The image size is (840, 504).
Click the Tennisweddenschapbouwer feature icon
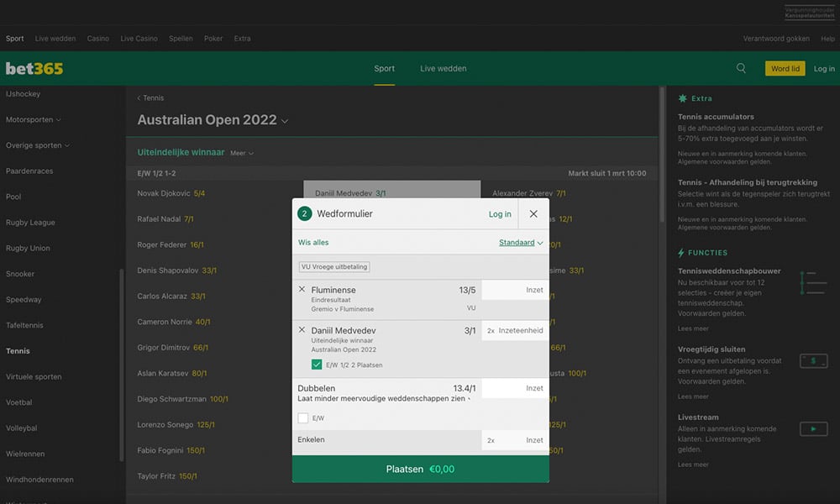pyautogui.click(x=813, y=282)
